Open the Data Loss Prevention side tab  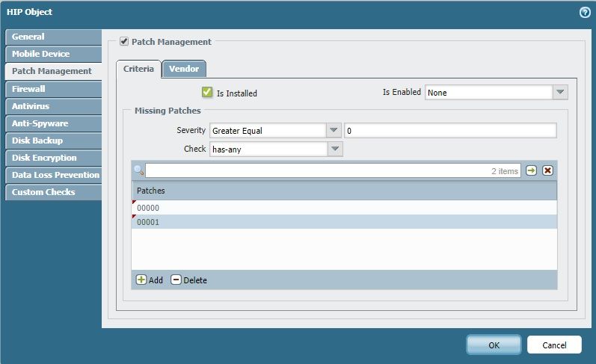[54, 175]
